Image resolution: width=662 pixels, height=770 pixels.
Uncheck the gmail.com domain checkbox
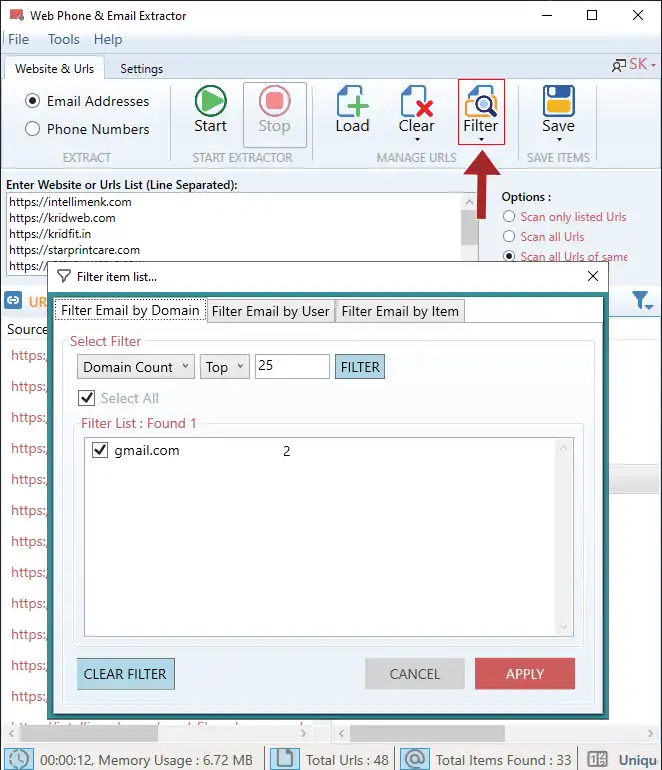coord(100,450)
